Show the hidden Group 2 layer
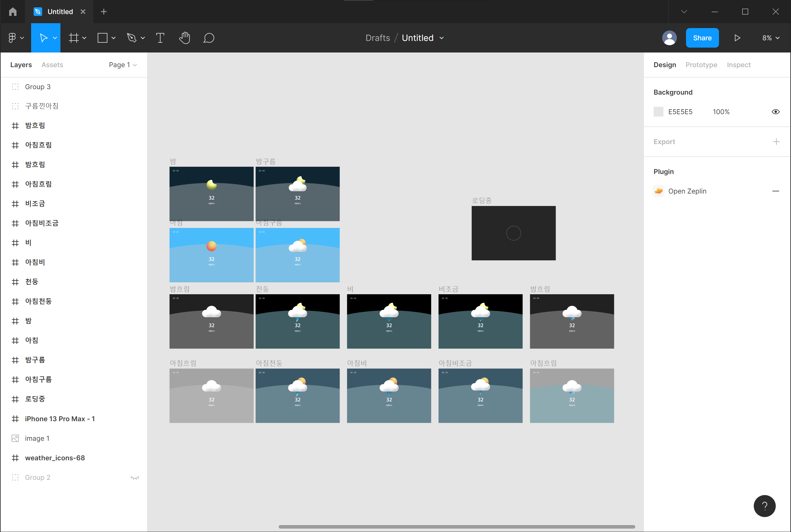 point(135,477)
